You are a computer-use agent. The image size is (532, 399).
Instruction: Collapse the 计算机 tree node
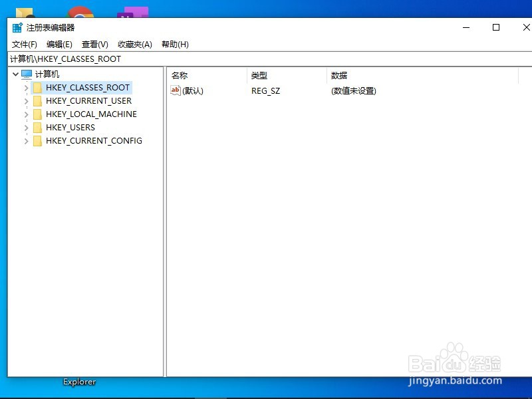15,74
